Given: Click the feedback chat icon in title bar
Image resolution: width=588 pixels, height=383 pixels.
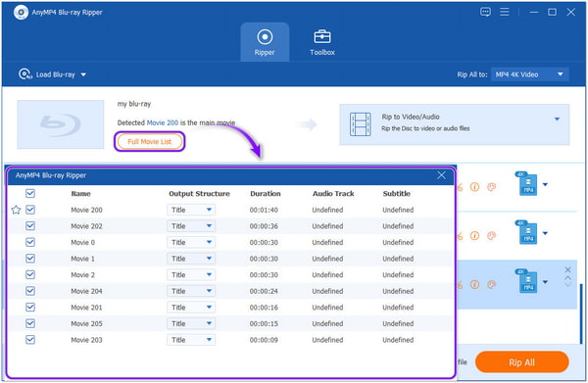Looking at the screenshot, I should tap(485, 12).
